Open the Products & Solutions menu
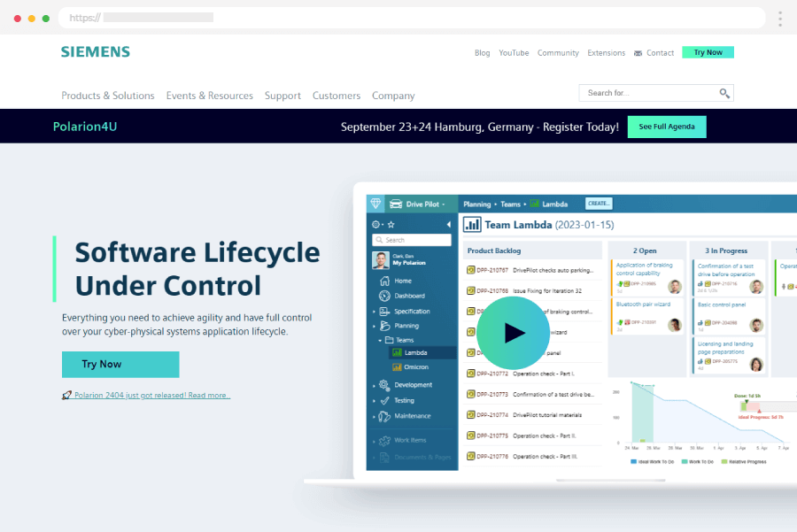797x532 pixels. click(x=108, y=96)
